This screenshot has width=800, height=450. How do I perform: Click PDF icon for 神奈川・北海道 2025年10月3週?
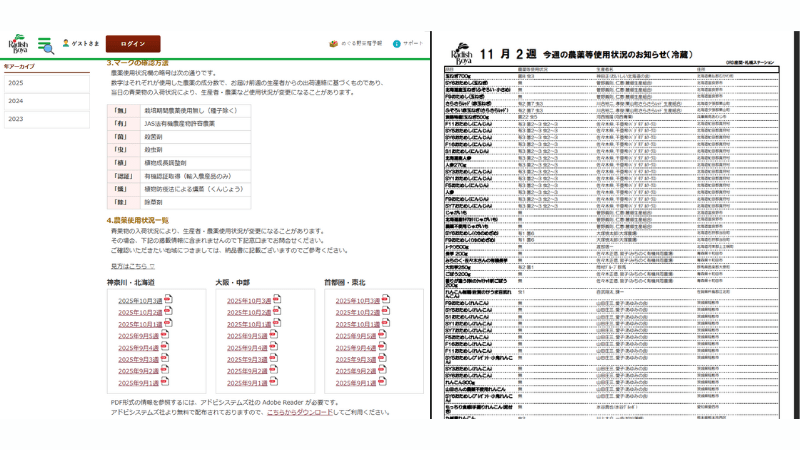168,300
